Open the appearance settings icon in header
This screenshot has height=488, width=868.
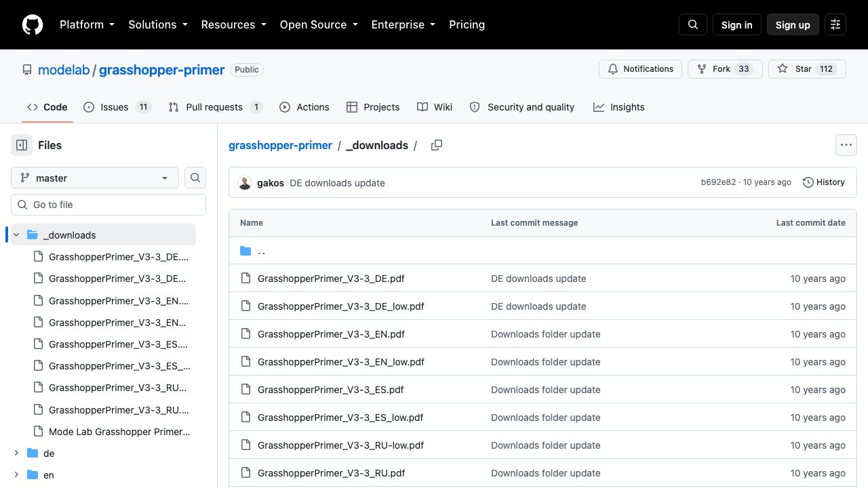click(835, 24)
